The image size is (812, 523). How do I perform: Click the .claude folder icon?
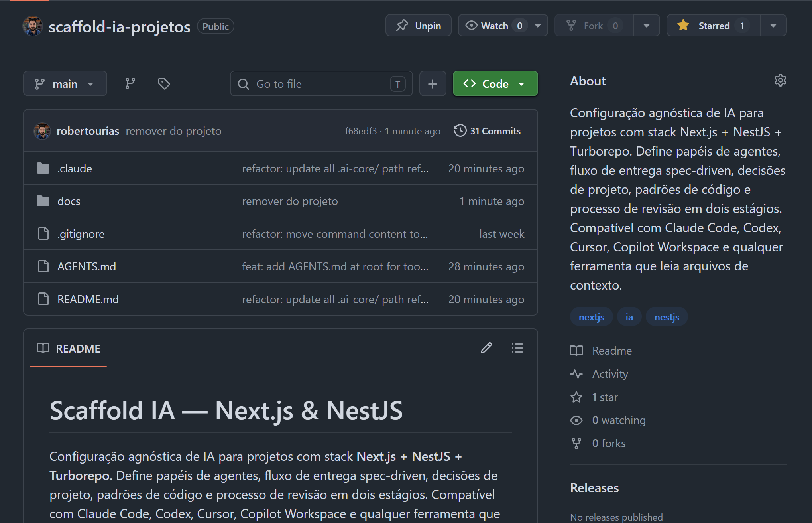(x=43, y=168)
